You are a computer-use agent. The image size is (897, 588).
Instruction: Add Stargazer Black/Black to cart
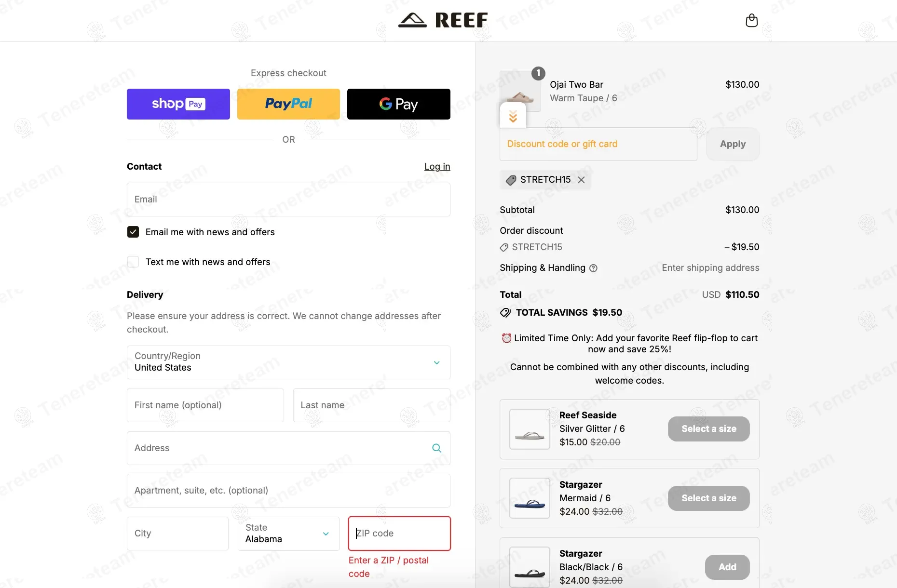pyautogui.click(x=727, y=567)
